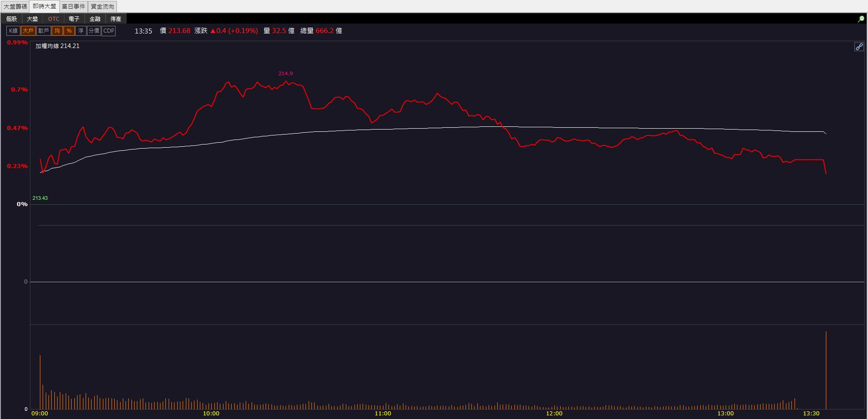The image size is (868, 419).
Task: Click the 09:00 time axis label
Action: pyautogui.click(x=39, y=414)
